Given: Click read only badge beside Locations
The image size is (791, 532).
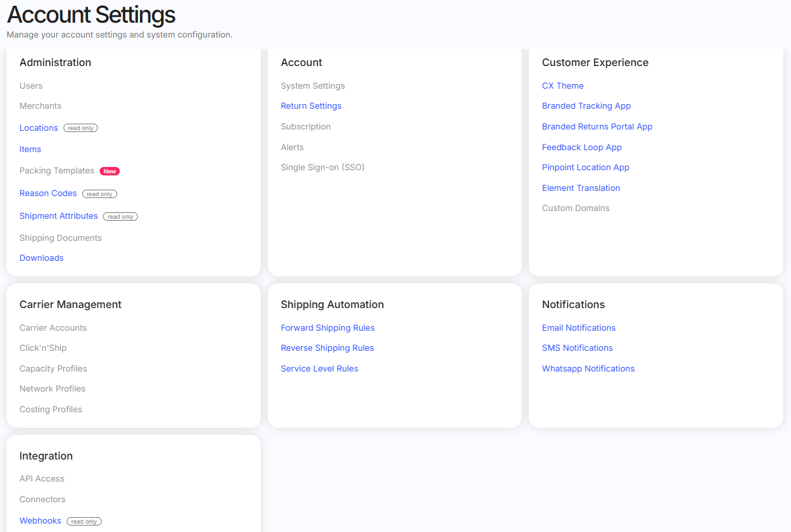Looking at the screenshot, I should pos(80,128).
